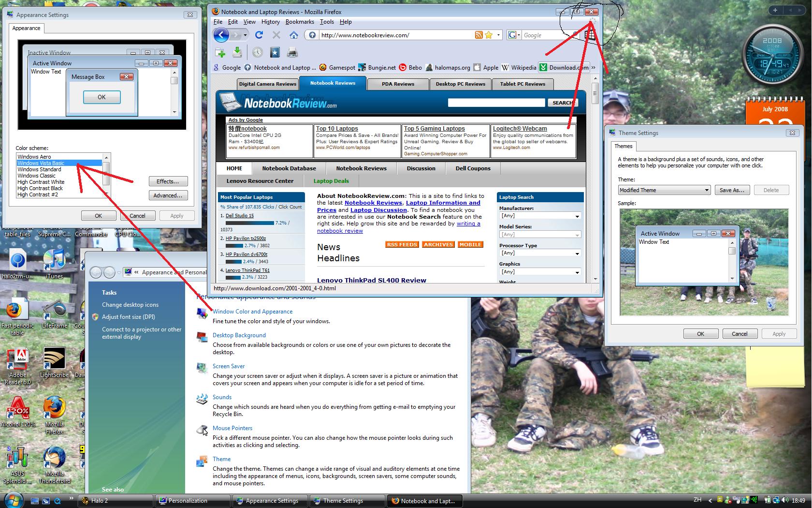Image resolution: width=812 pixels, height=508 pixels.
Task: Launch iTunes from the desktop icon
Action: 54,264
